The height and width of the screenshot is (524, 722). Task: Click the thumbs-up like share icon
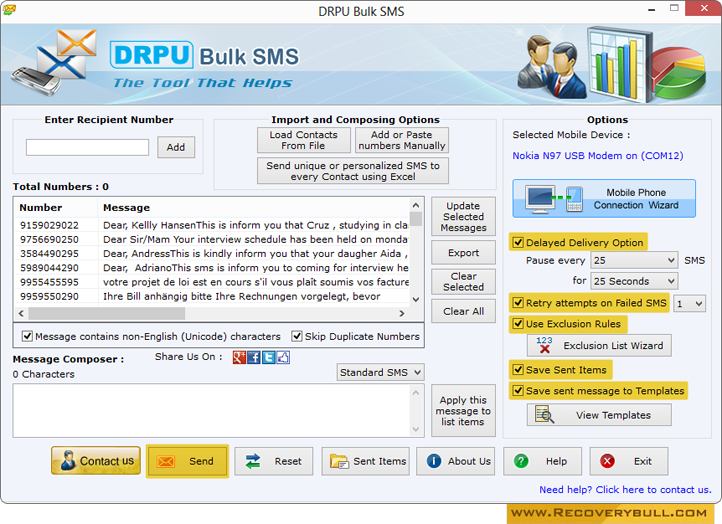[283, 357]
